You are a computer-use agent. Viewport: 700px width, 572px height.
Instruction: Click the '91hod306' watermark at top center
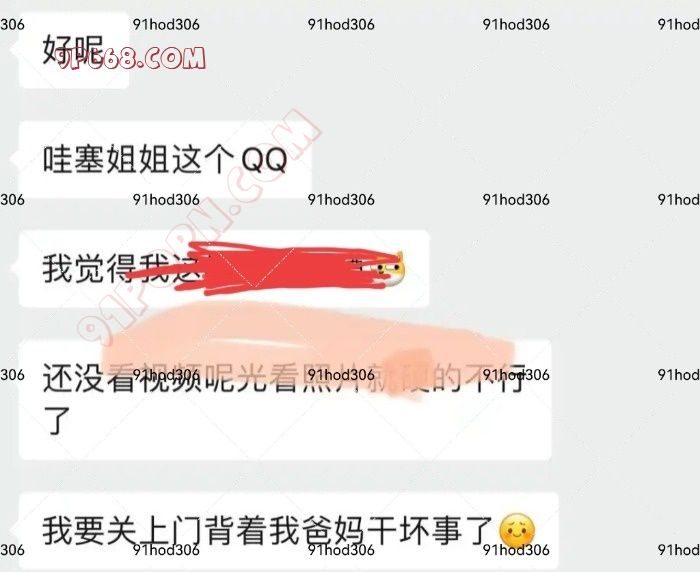click(341, 24)
